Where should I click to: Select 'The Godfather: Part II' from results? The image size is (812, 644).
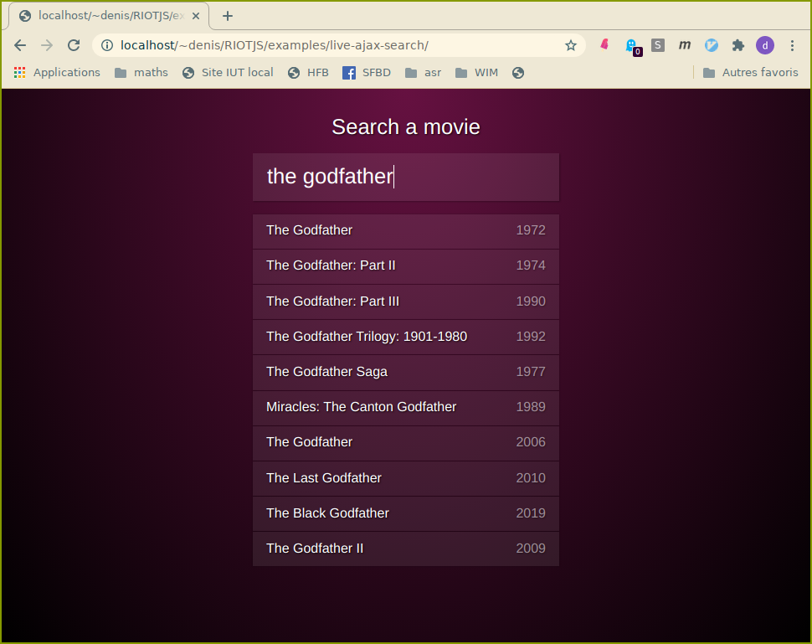coord(406,265)
